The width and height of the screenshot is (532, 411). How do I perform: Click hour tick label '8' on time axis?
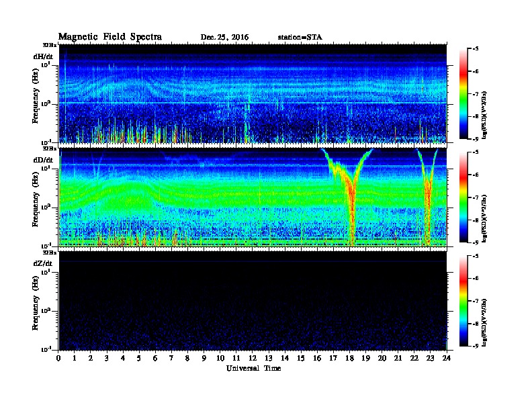pos(187,359)
